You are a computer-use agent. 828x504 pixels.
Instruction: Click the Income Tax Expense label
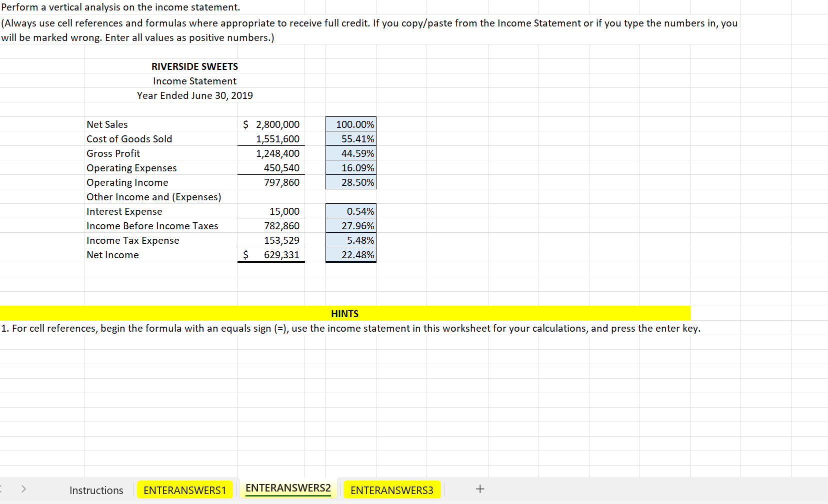tap(133, 240)
